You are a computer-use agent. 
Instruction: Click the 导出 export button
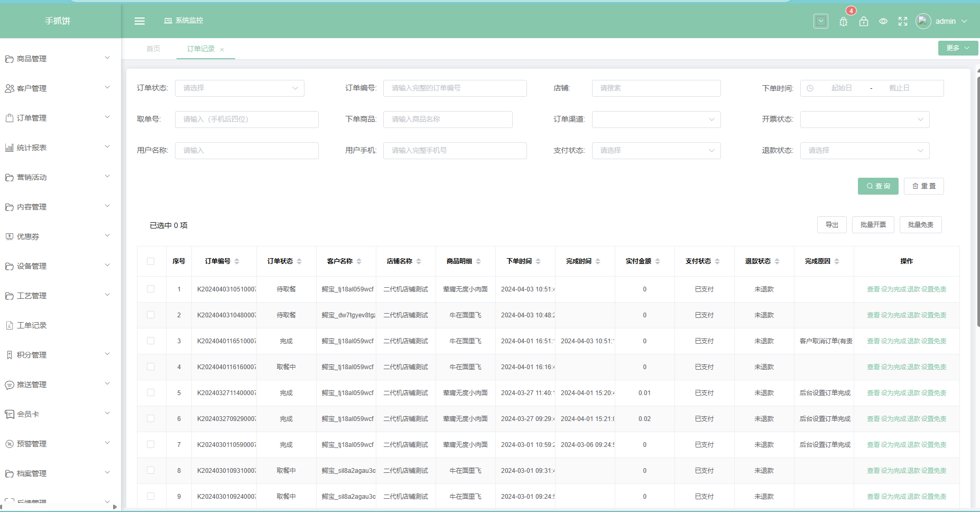pyautogui.click(x=832, y=225)
